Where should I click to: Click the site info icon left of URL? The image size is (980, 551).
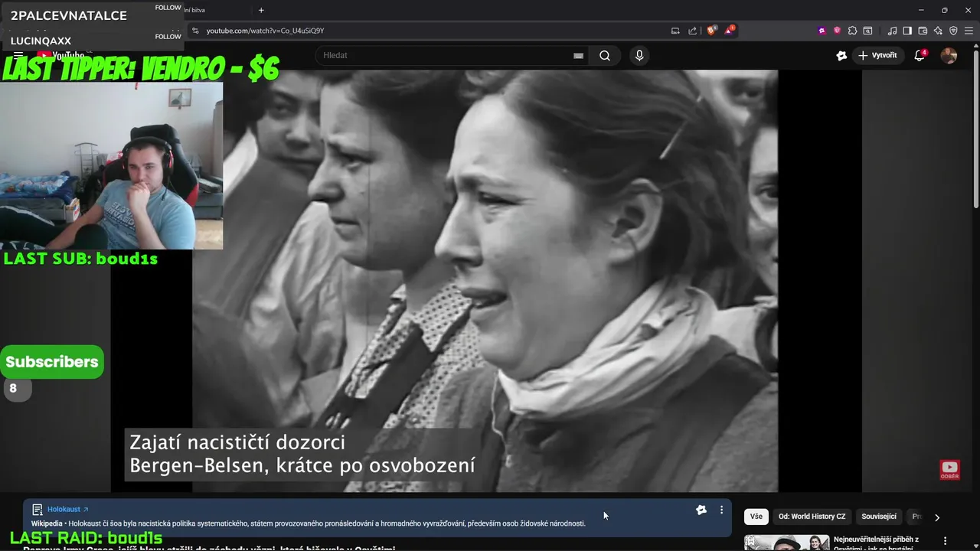click(195, 31)
